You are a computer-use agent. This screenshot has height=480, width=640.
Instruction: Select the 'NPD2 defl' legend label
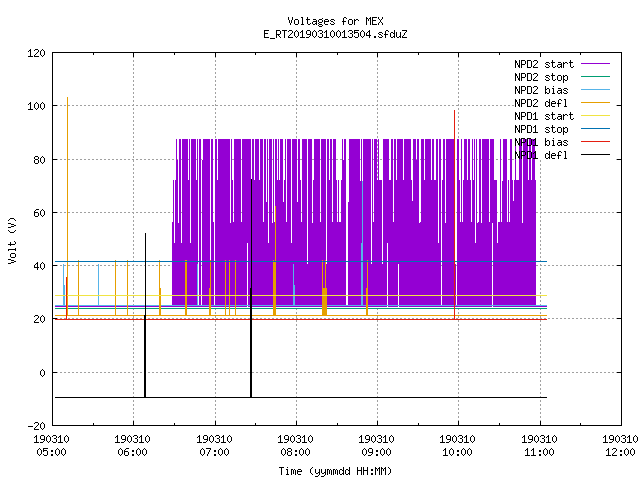coord(541,103)
